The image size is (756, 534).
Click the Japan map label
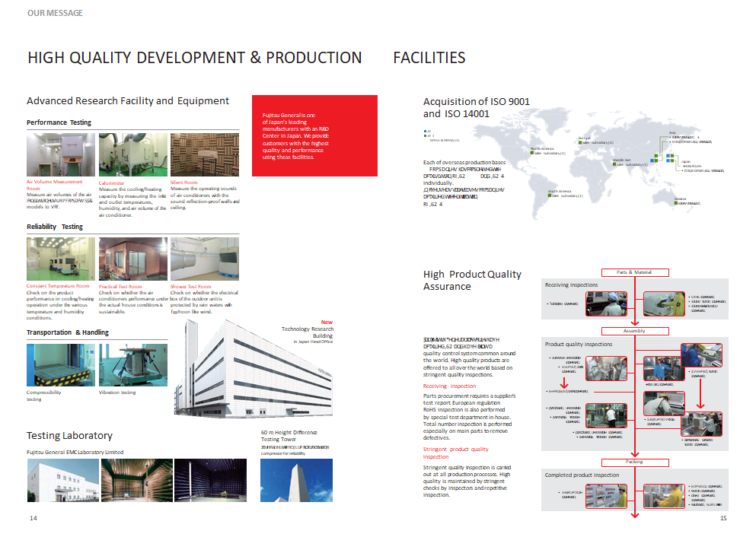[x=686, y=161]
